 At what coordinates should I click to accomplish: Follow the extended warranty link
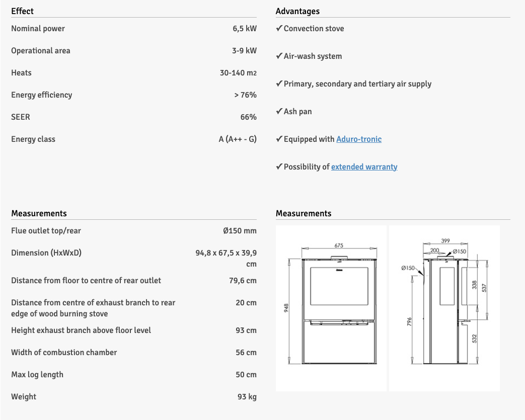tap(364, 167)
